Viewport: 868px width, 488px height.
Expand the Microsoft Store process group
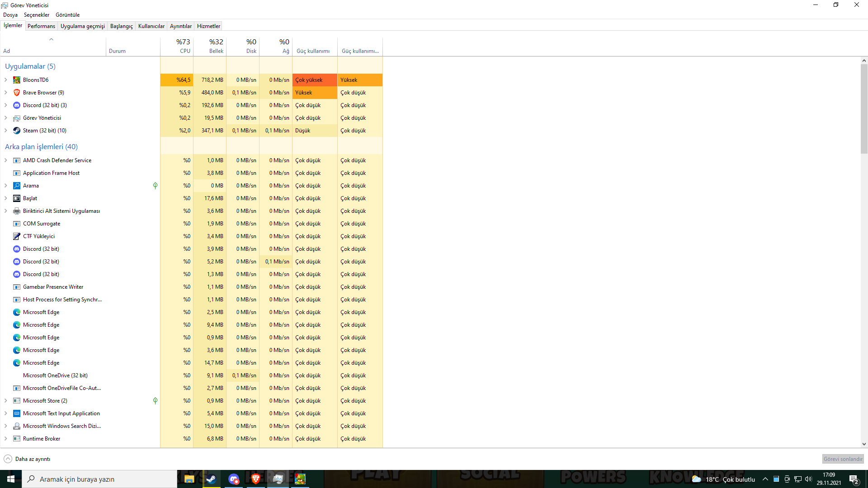(x=6, y=401)
